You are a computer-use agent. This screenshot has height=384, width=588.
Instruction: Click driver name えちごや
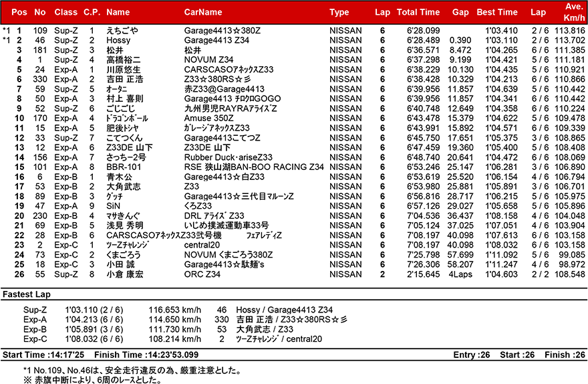122,30
